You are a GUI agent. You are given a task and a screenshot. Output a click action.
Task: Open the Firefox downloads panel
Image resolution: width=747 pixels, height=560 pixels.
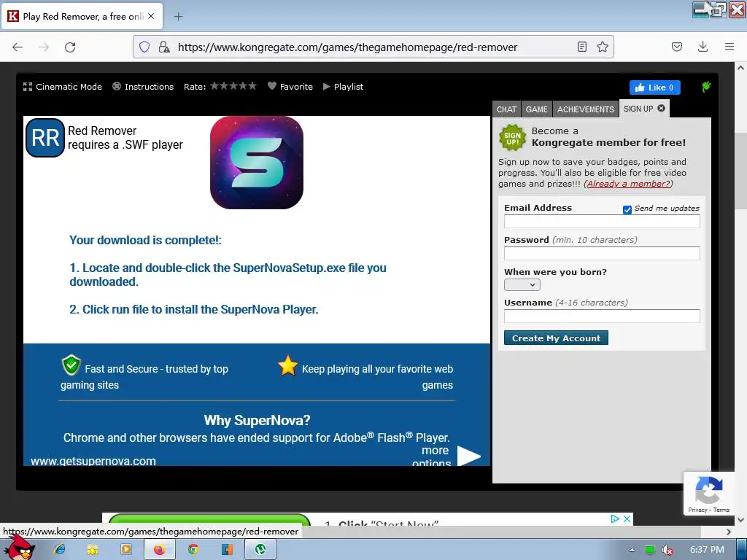(x=703, y=47)
